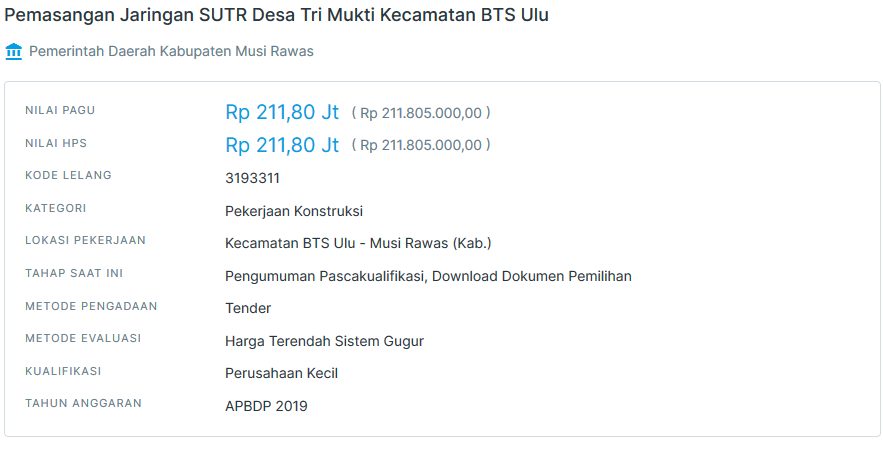Select the auction code 3193311

252,178
